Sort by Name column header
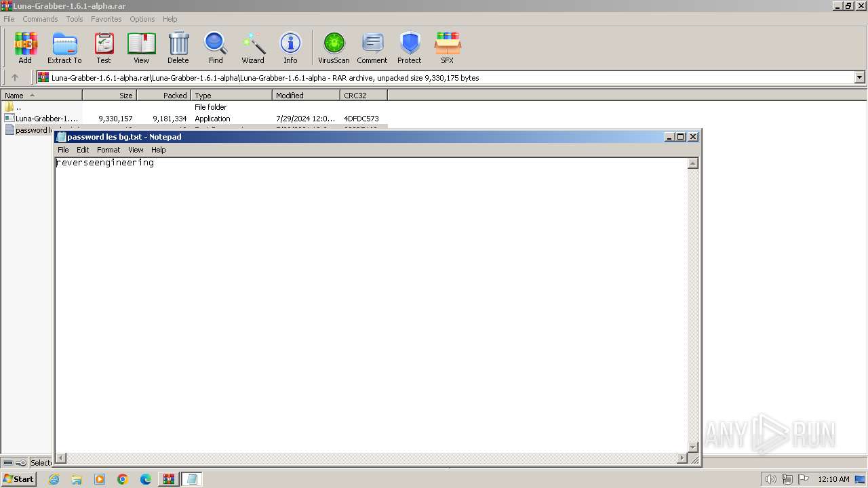The height and width of the screenshot is (488, 868). click(x=41, y=96)
